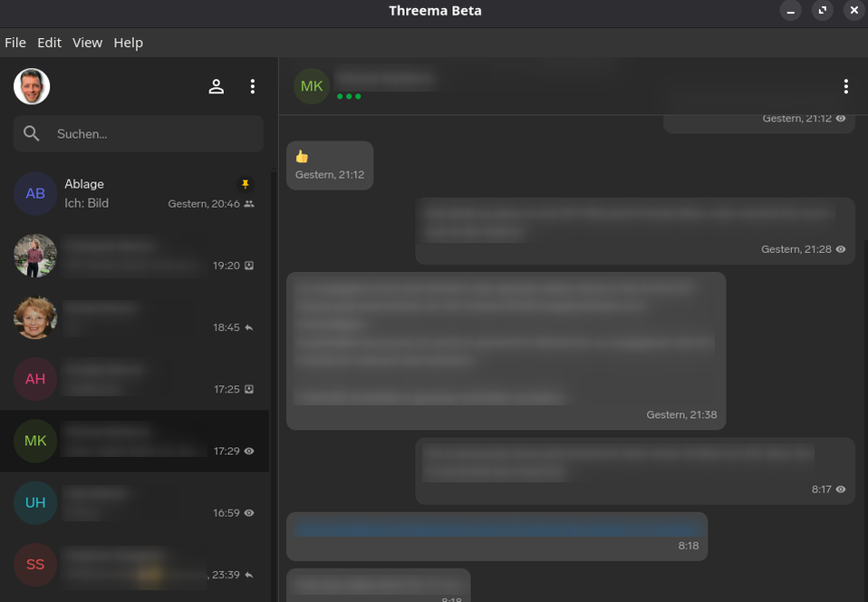The height and width of the screenshot is (602, 868).
Task: Click the reply arrow icon beside 18:45
Action: pos(249,328)
